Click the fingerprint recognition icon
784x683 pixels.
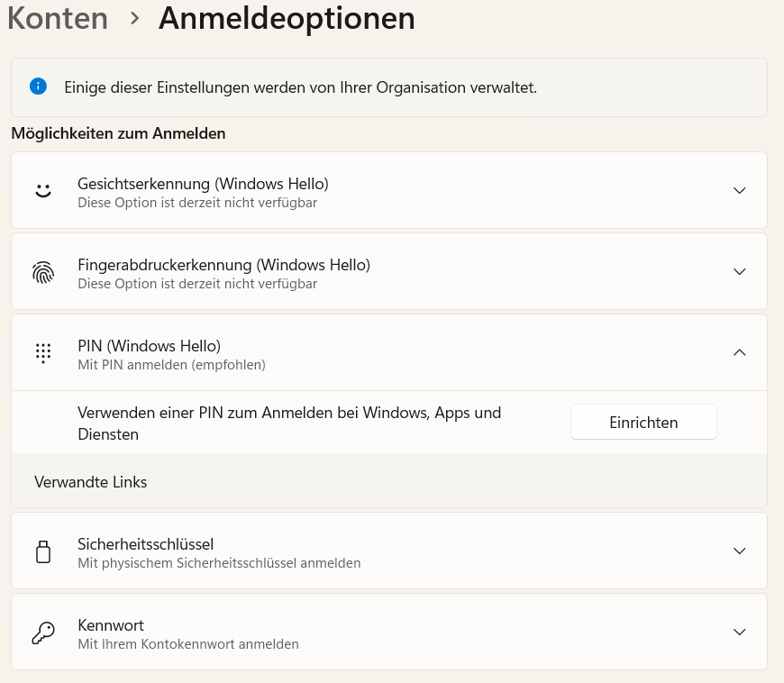coord(43,272)
